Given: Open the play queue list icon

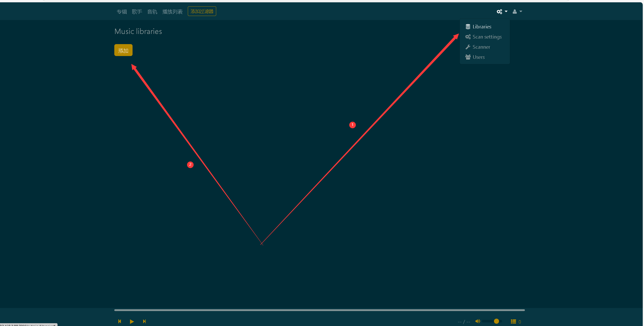Looking at the screenshot, I should click(513, 321).
